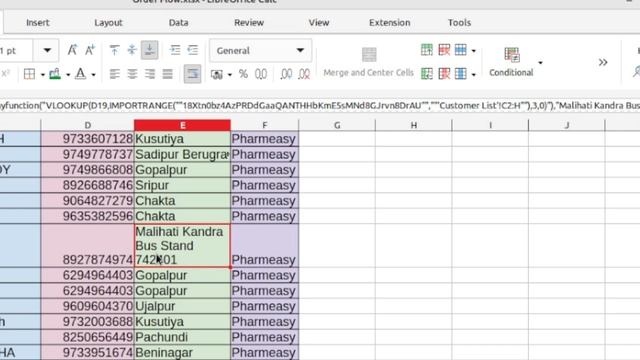Toggle the wrap text button
The height and width of the screenshot is (360, 640).
192,74
